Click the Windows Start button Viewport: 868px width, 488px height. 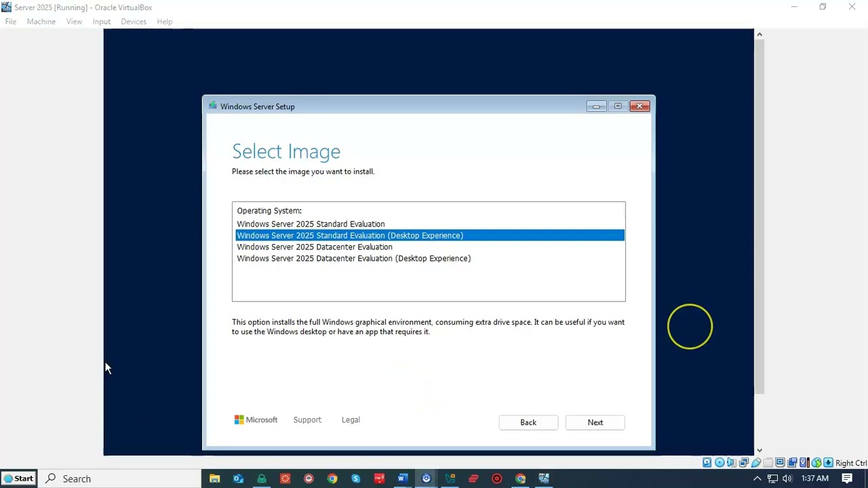coord(18,479)
